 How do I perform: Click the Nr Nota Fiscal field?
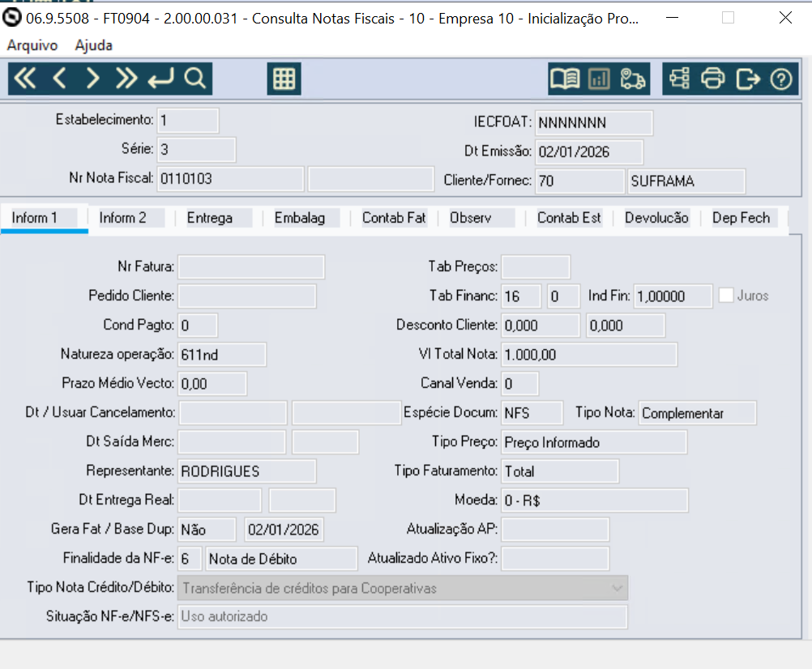[230, 178]
